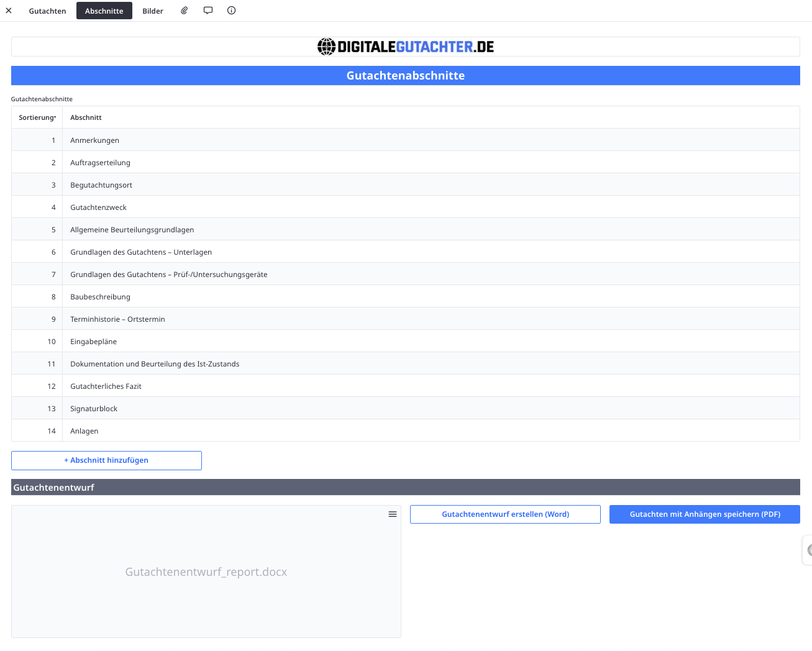
Task: Show information using the info icon
Action: 230,11
